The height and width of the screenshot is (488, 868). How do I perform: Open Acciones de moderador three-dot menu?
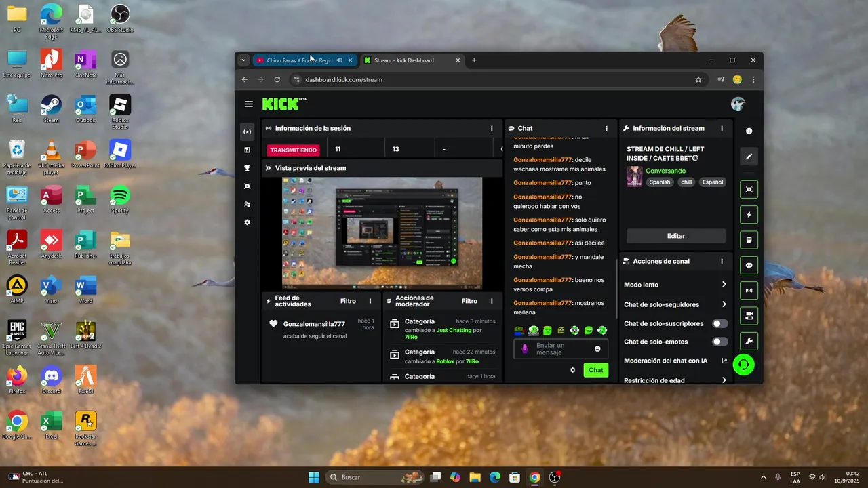pos(492,301)
